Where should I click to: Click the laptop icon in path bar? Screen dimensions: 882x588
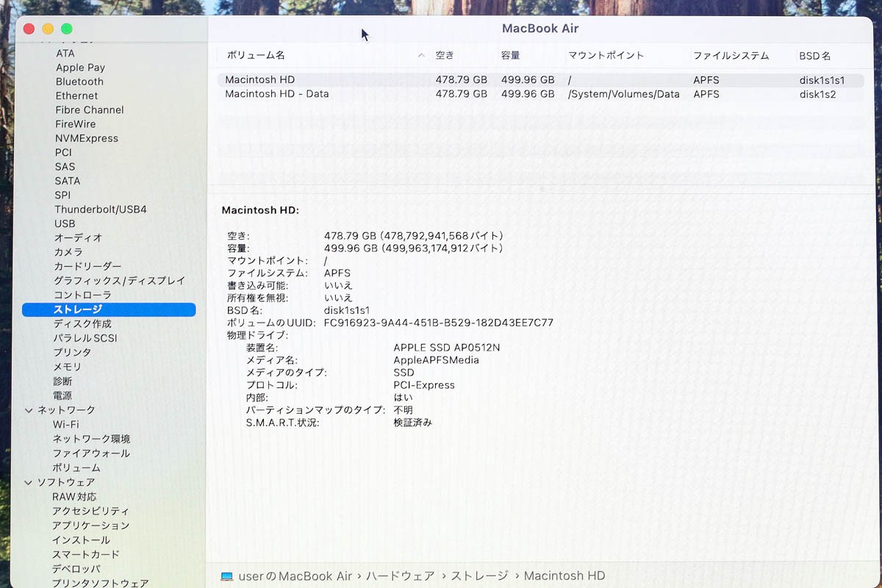pyautogui.click(x=226, y=576)
